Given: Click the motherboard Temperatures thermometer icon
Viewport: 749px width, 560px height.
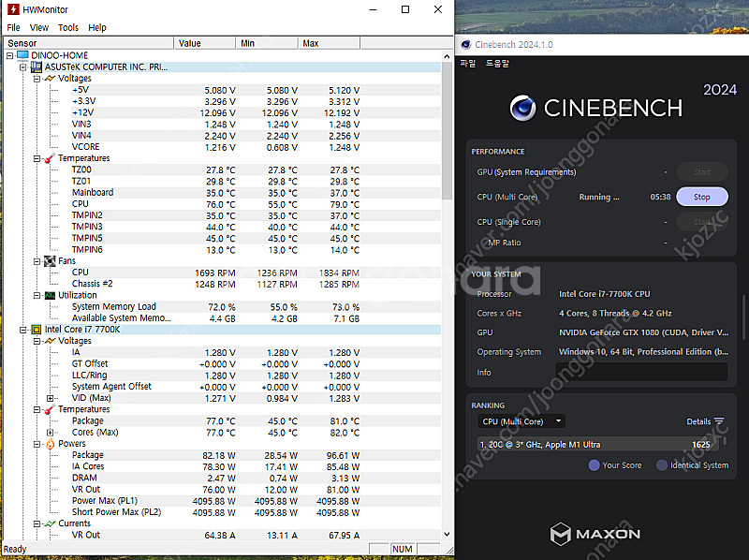Looking at the screenshot, I should pyautogui.click(x=50, y=158).
